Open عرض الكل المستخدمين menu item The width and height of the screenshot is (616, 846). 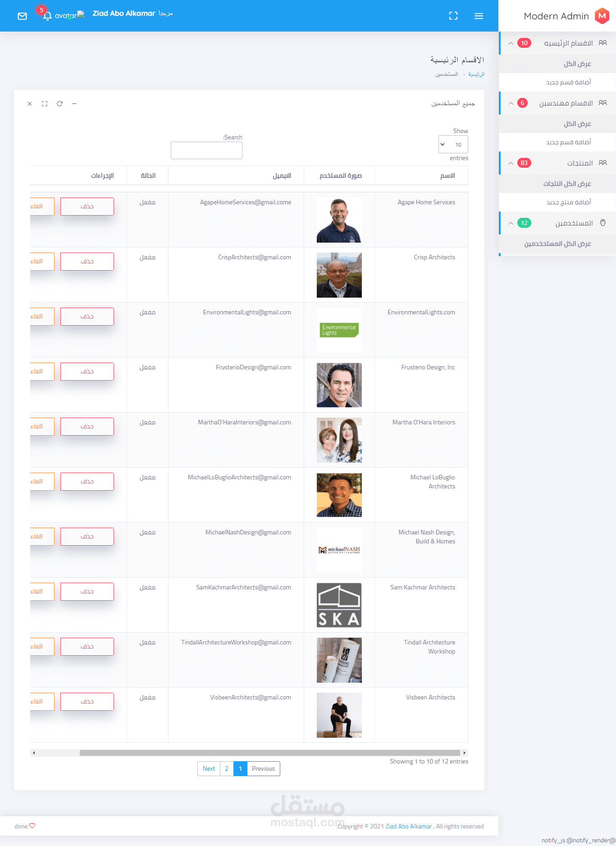(557, 244)
